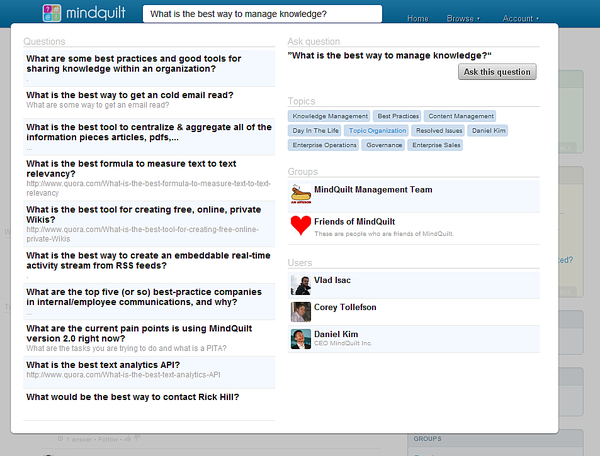
Task: Click 'These are people who are friends of MindQuilt.' text
Action: (384, 234)
